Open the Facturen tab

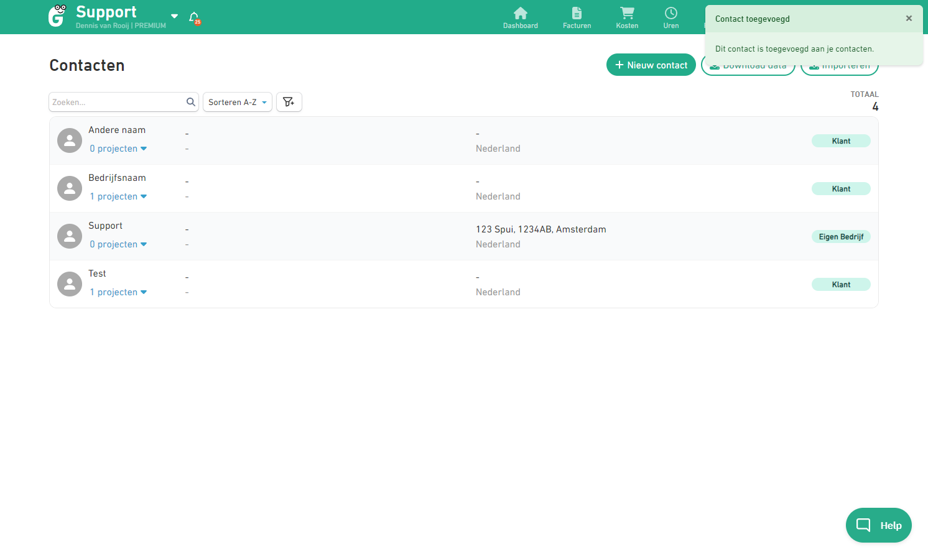click(577, 17)
